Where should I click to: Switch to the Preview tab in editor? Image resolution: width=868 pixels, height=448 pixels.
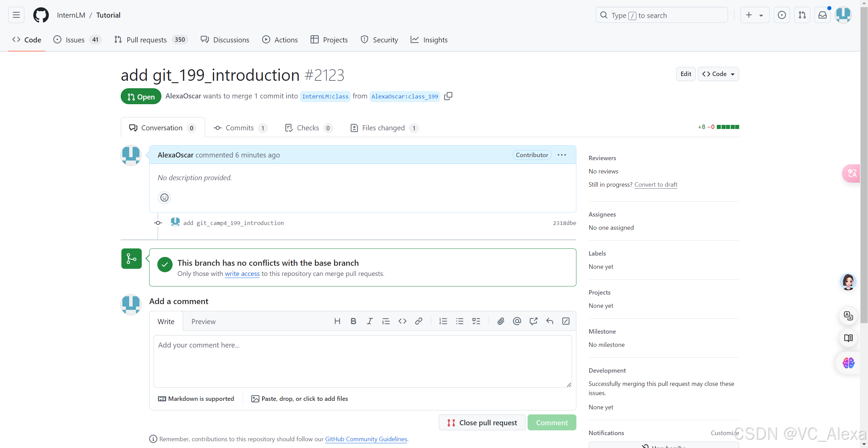pyautogui.click(x=203, y=321)
